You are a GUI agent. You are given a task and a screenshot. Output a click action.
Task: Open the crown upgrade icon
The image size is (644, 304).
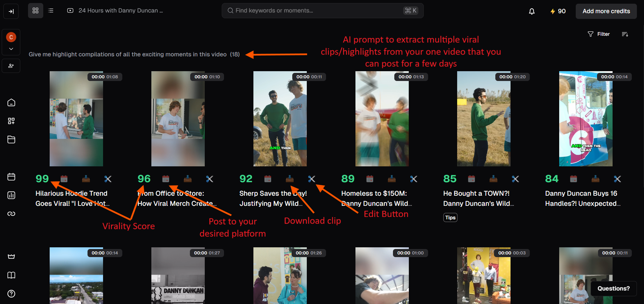[x=11, y=256]
